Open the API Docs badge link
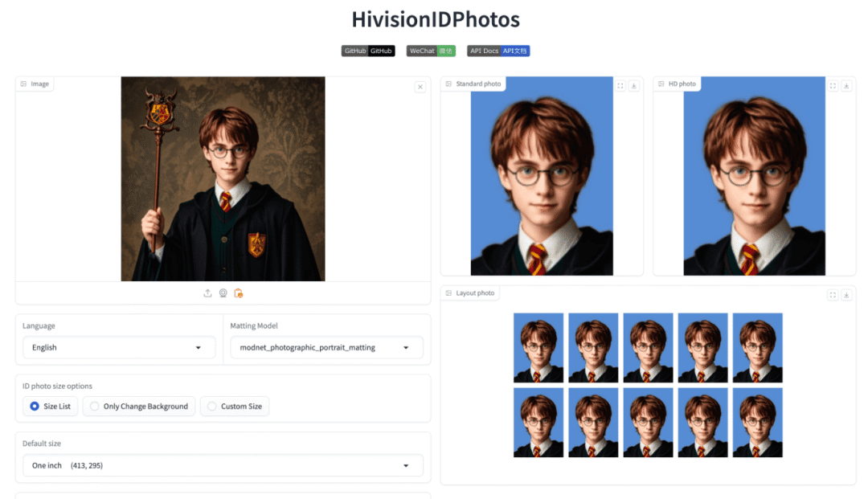Image resolution: width=868 pixels, height=499 pixels. 498,51
